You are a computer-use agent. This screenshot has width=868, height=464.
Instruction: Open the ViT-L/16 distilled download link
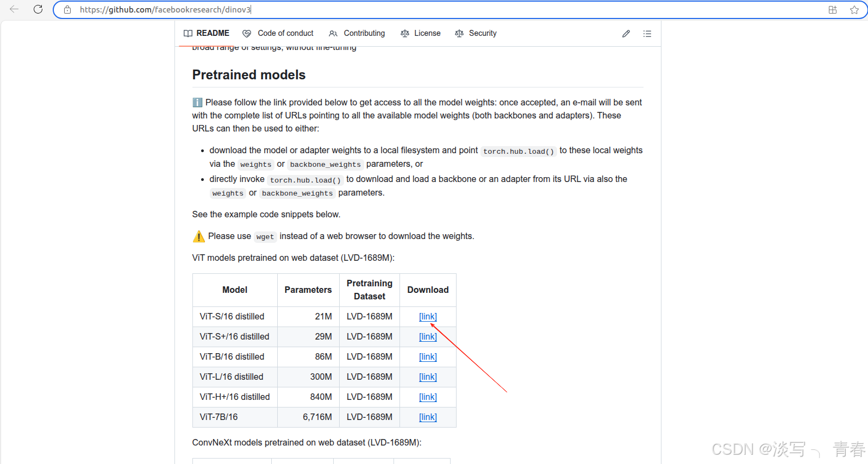click(x=428, y=377)
